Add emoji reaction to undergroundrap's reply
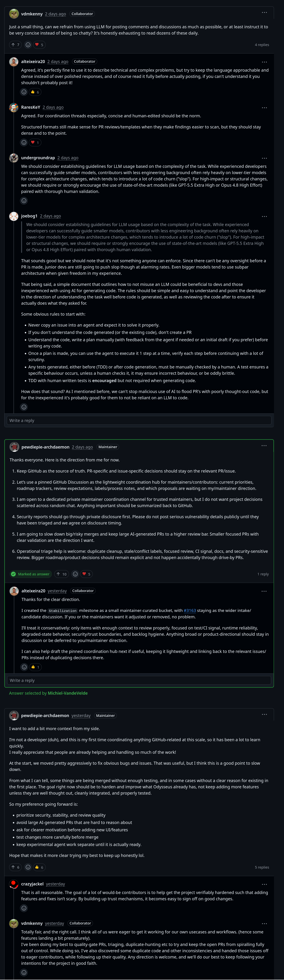Image resolution: width=284 pixels, height=980 pixels. [24, 201]
